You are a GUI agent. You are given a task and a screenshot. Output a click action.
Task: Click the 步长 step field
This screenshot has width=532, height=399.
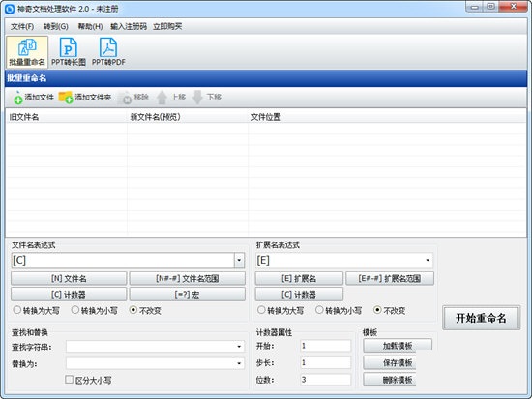[x=326, y=362]
